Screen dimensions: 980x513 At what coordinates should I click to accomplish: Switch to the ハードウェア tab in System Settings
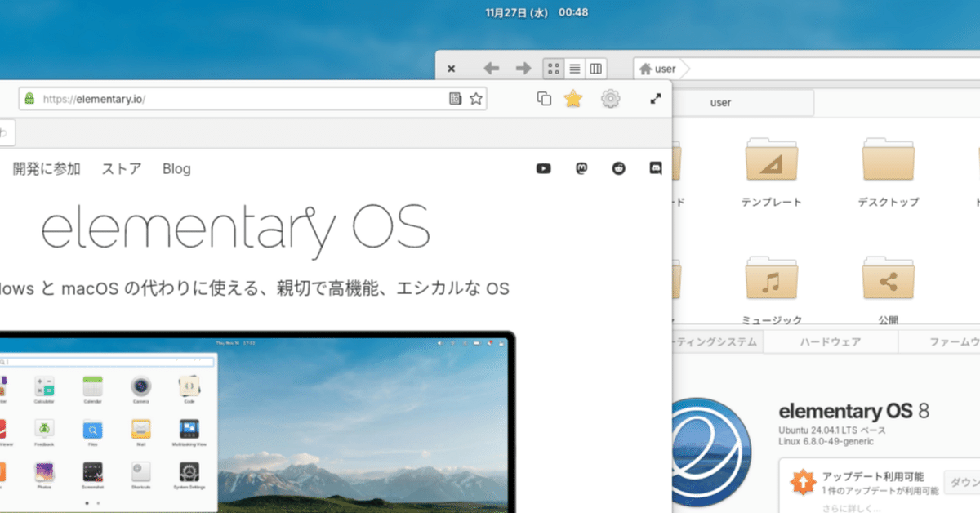[x=831, y=341]
